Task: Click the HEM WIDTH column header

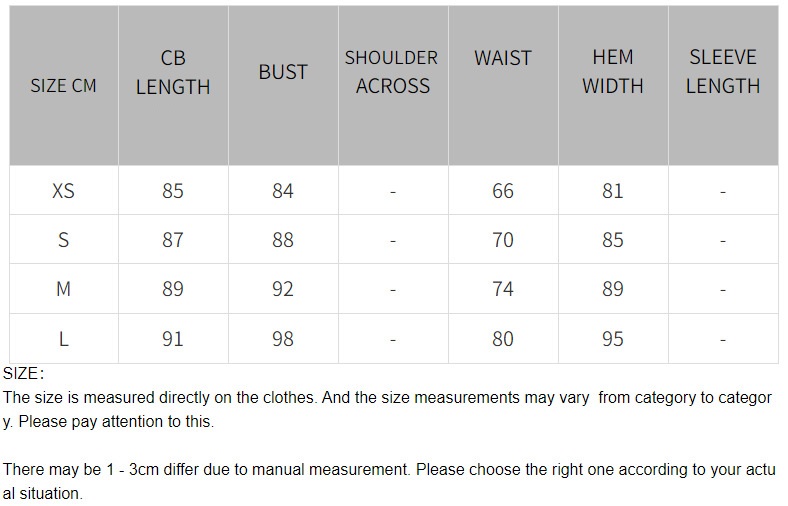Action: [613, 72]
